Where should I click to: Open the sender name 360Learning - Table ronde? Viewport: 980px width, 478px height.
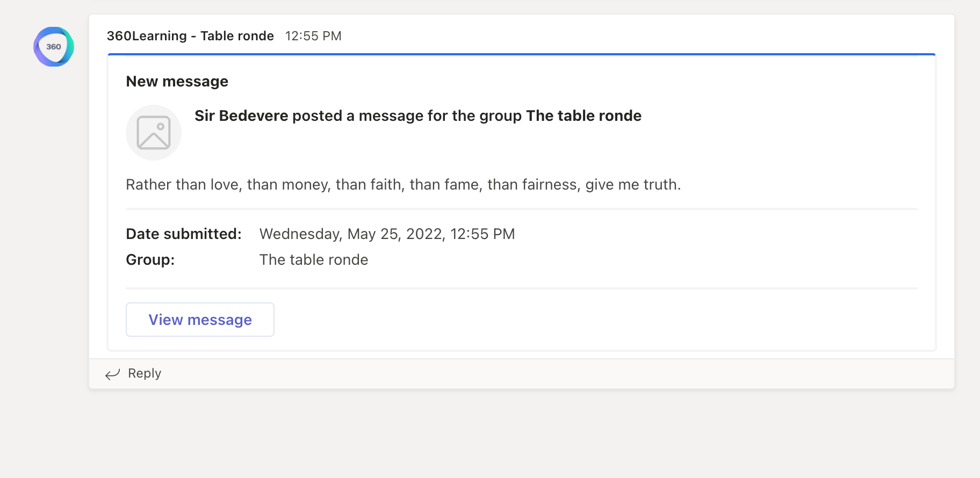point(190,36)
